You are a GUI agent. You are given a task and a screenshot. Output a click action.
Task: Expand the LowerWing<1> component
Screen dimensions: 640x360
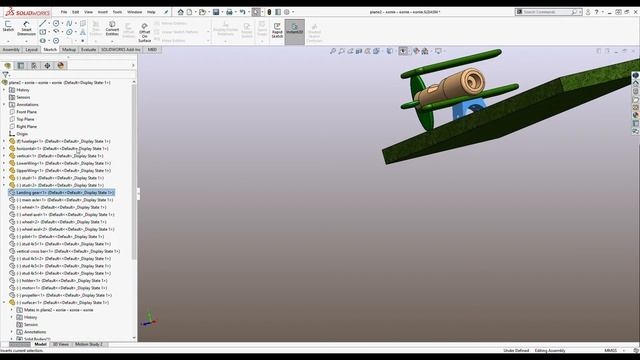[4, 163]
